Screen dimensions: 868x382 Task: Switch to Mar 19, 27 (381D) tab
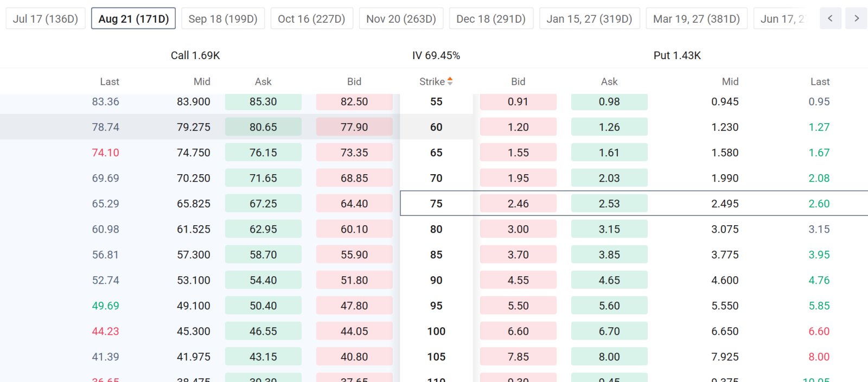coord(697,18)
